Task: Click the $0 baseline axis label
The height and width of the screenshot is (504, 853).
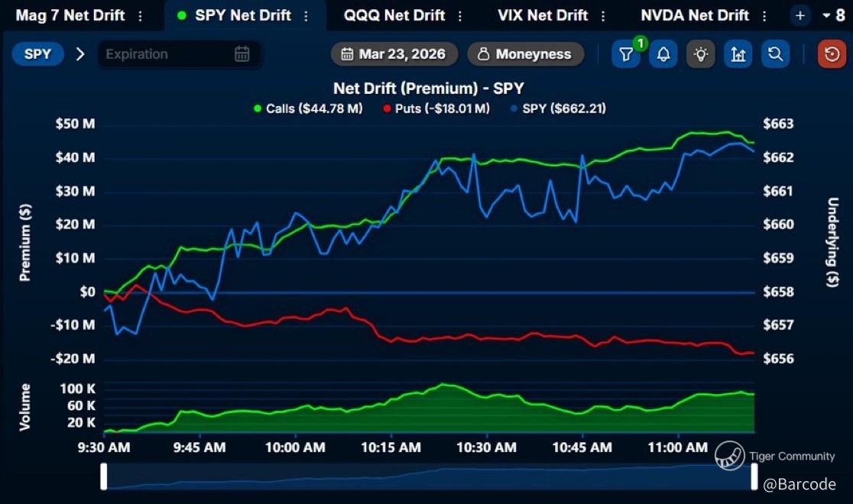Action: 88,292
